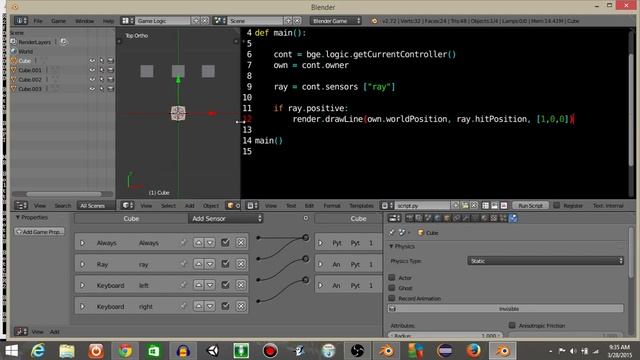Open Blender from the taskbar
The image size is (640, 360).
point(503,351)
